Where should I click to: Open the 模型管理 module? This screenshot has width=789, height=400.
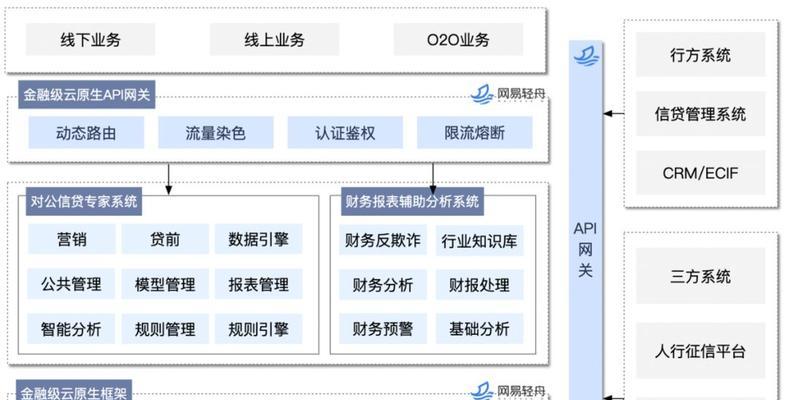click(165, 284)
